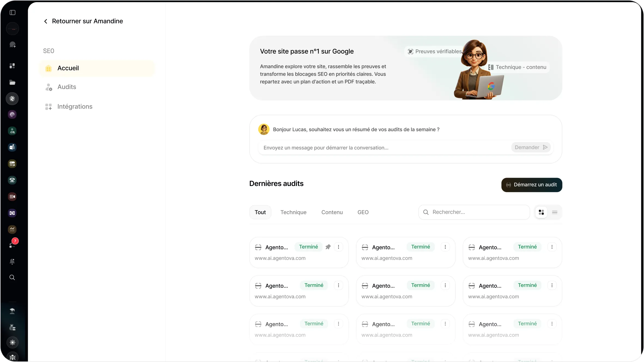The width and height of the screenshot is (644, 362).
Task: Switch audits to grid view
Action: click(541, 212)
